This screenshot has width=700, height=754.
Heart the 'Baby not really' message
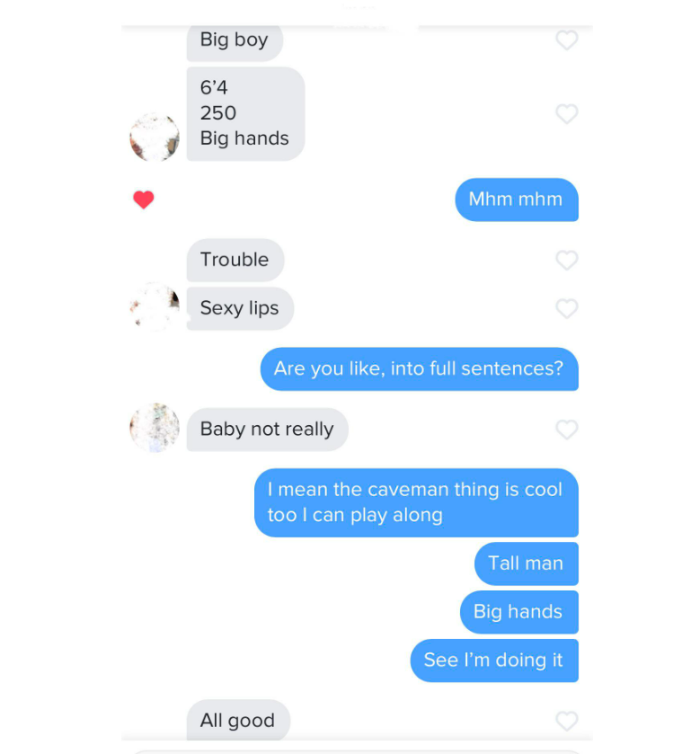[x=566, y=430]
